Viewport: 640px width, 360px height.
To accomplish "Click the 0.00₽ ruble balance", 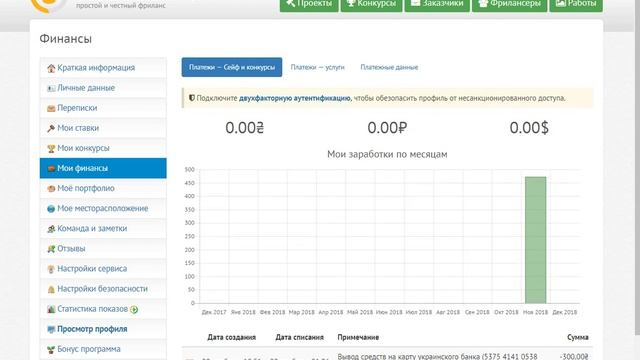I will click(x=387, y=128).
